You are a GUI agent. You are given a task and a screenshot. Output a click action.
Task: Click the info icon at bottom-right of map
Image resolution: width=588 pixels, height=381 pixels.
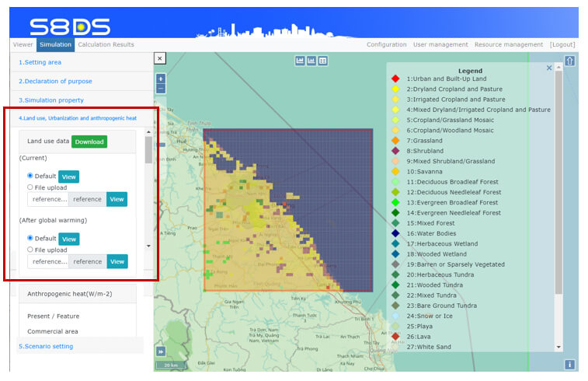click(x=569, y=364)
